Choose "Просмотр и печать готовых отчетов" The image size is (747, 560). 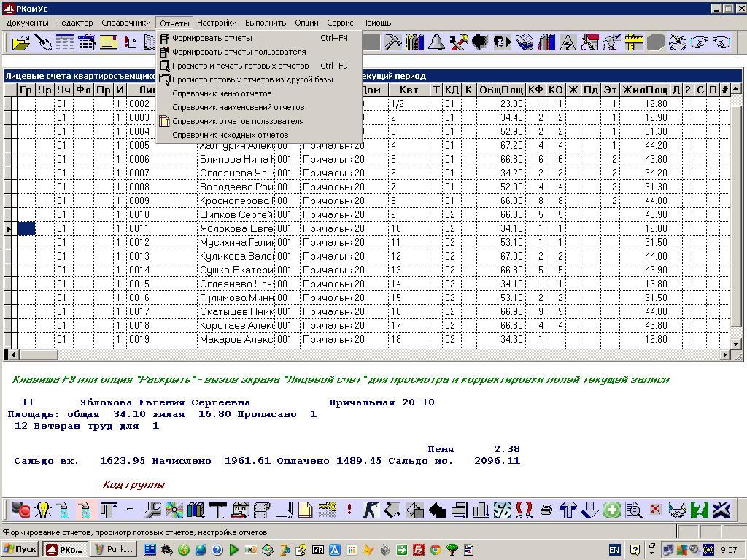(240, 66)
